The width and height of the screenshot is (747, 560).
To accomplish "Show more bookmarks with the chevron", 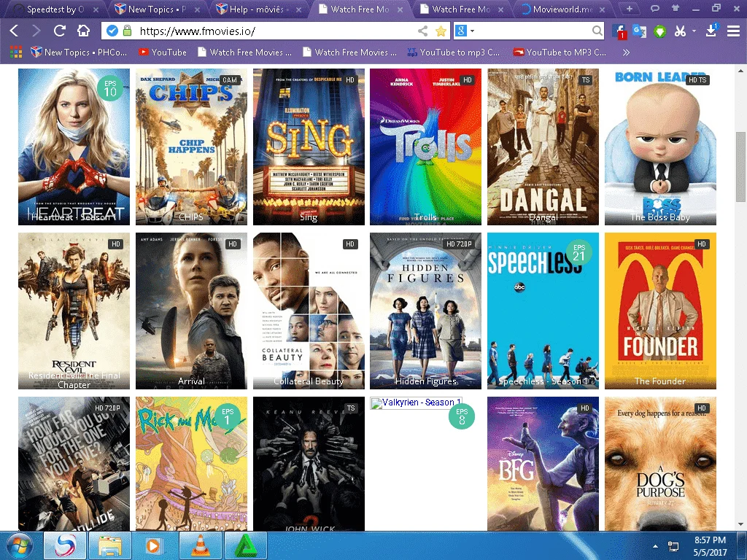I will pos(626,52).
